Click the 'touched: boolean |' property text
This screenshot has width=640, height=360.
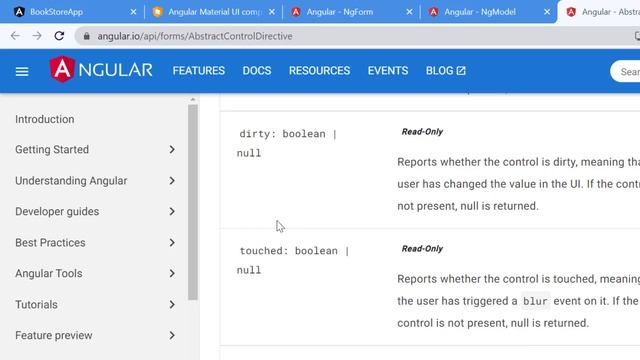pyautogui.click(x=294, y=251)
